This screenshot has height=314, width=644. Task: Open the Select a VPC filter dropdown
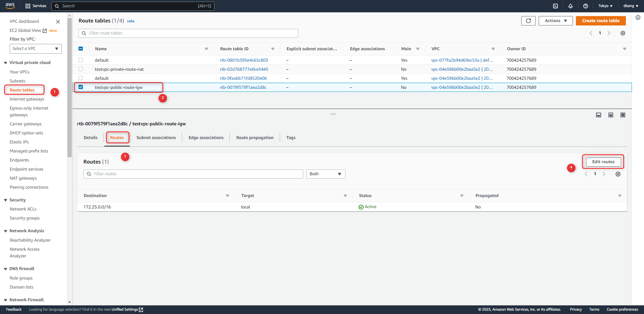coord(36,49)
